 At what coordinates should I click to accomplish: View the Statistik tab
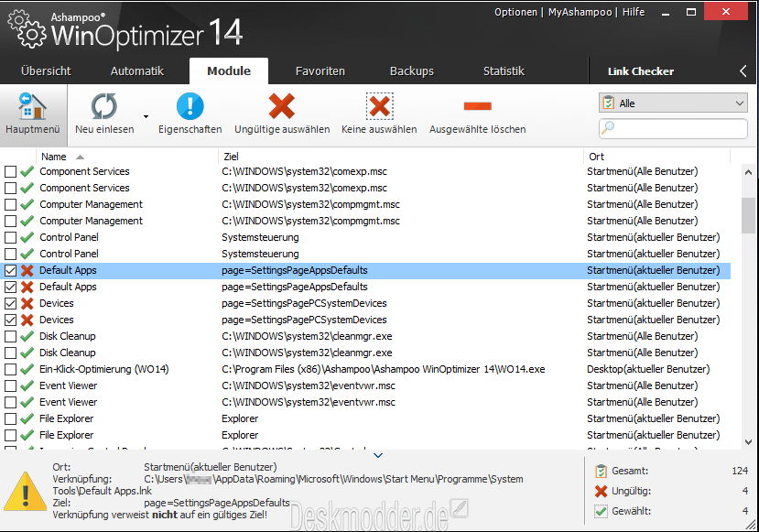pos(504,71)
